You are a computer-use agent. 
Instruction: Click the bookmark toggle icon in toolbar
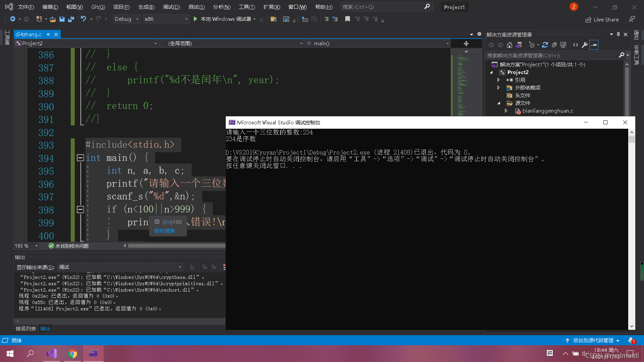tap(347, 19)
